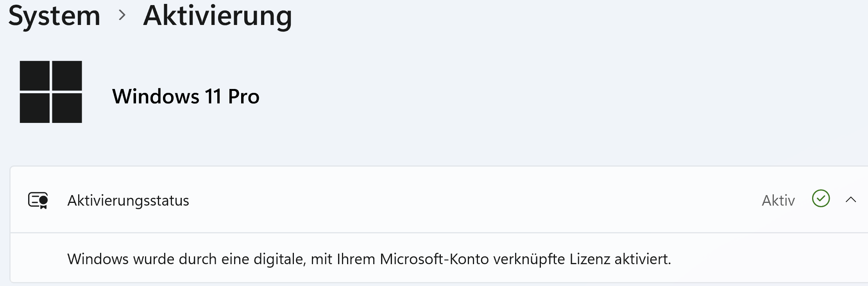Click the Aktiv status text
Screen dimensions: 868x286
pos(778,201)
